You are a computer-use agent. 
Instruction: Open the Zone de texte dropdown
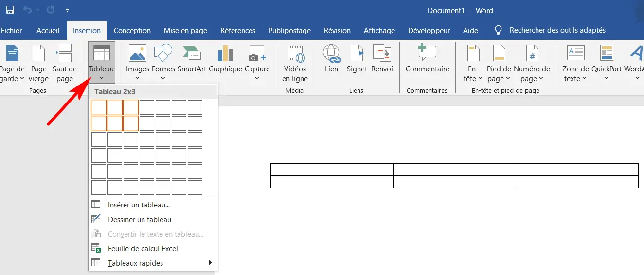point(576,63)
